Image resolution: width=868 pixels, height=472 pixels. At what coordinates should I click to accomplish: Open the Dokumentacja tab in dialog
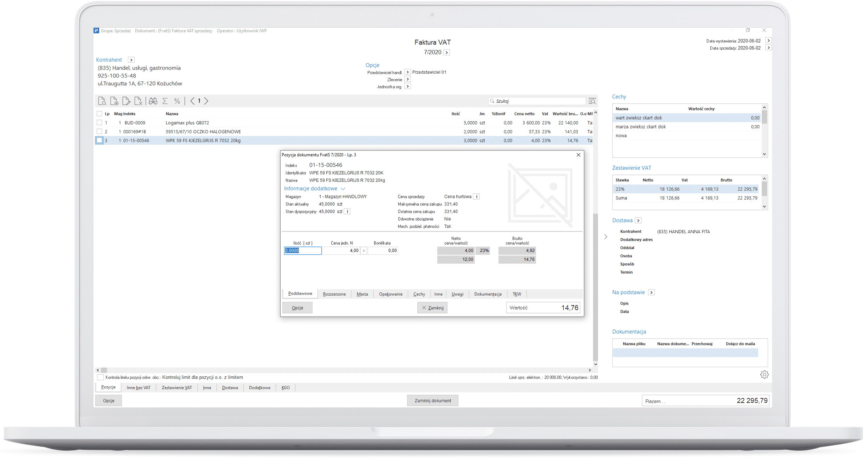coord(488,294)
